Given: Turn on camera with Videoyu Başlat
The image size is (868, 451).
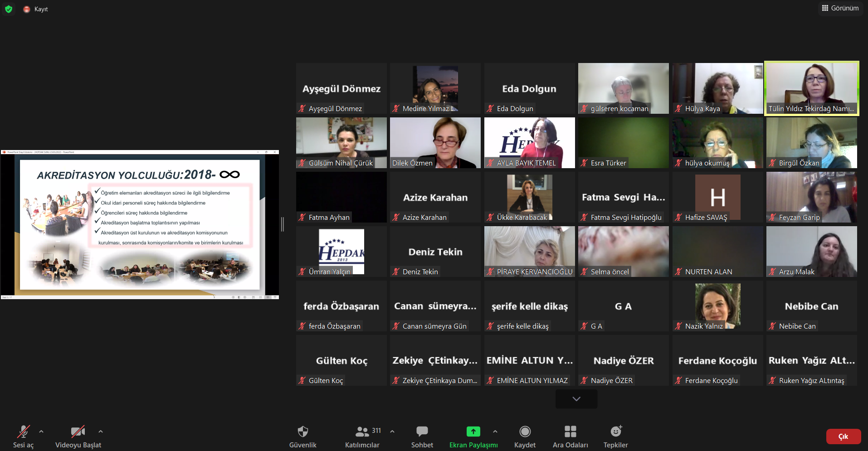Looking at the screenshot, I should tap(78, 432).
